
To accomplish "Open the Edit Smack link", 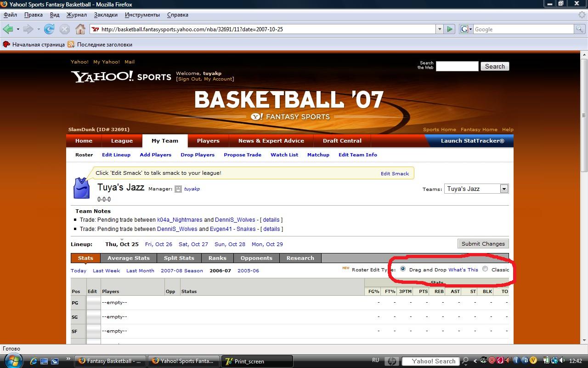I will [395, 173].
